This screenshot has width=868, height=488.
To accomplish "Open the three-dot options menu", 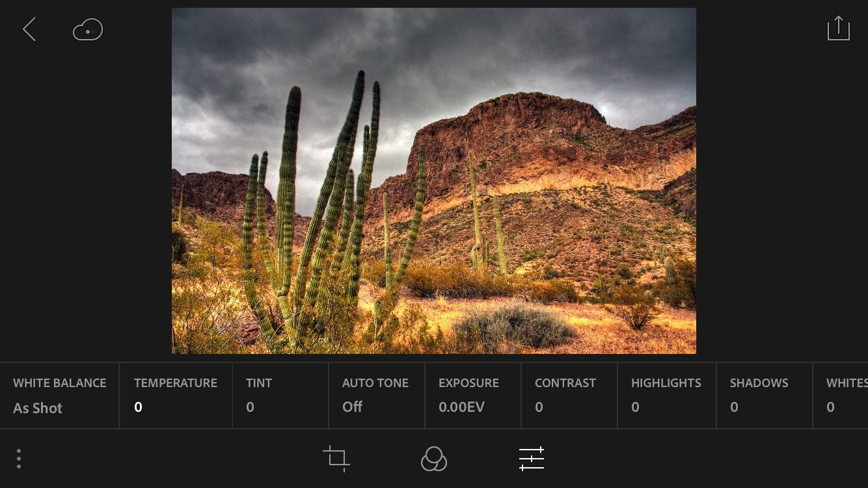I will (19, 459).
